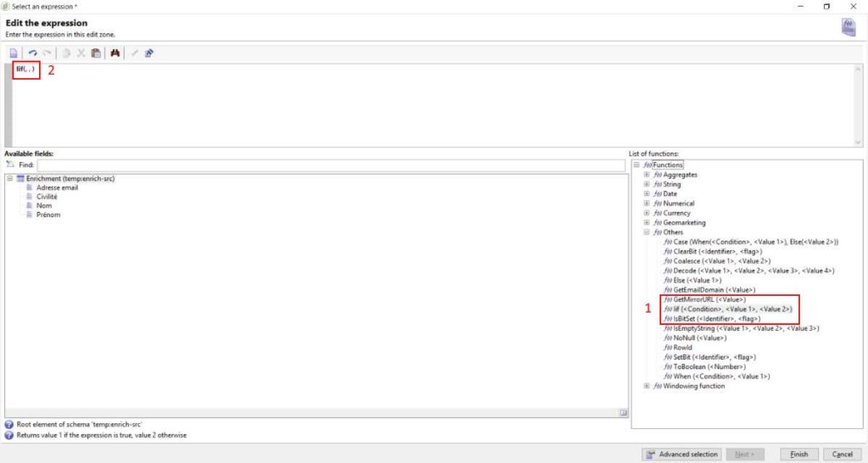Click the help icon beside Root element message

click(8, 425)
